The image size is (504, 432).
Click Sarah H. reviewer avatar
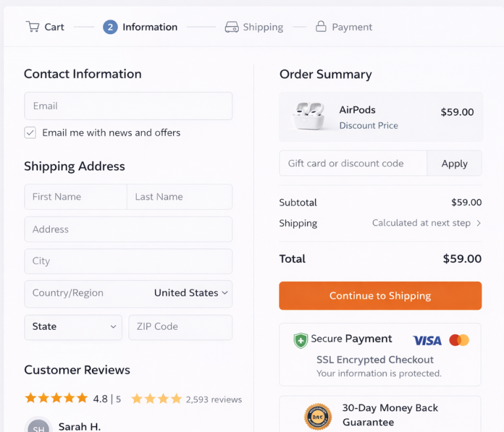(39, 426)
